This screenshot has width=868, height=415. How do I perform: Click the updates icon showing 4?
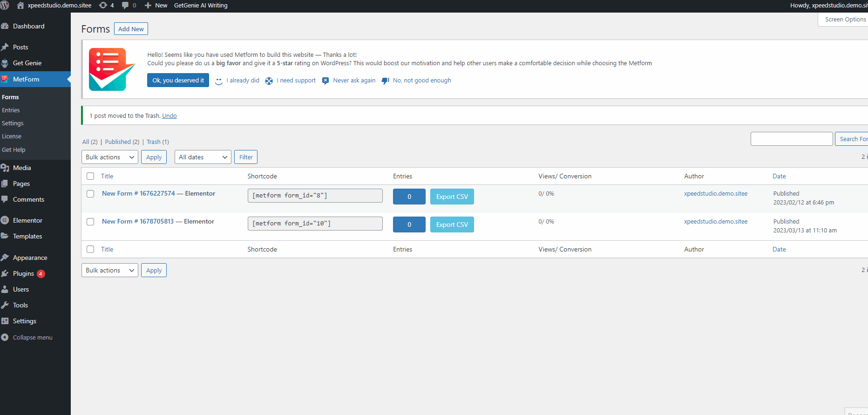(103, 5)
